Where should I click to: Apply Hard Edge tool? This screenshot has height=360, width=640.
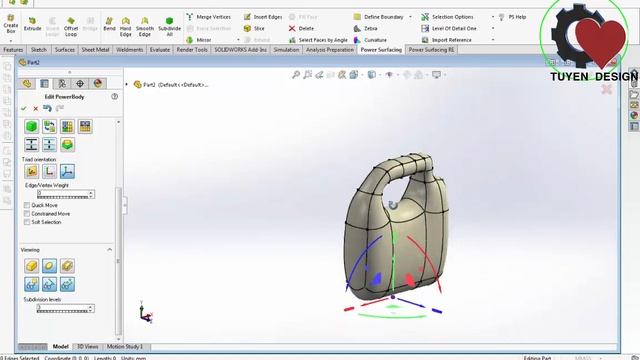126,27
